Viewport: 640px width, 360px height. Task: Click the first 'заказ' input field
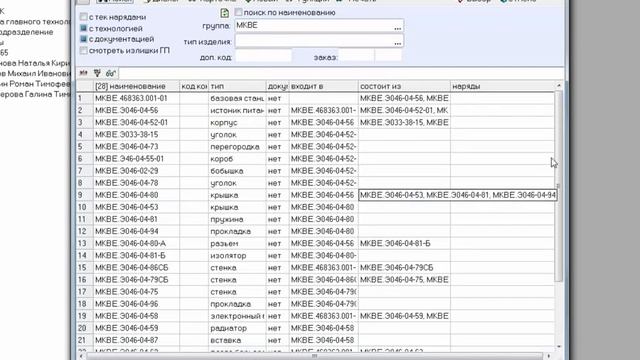[356, 56]
